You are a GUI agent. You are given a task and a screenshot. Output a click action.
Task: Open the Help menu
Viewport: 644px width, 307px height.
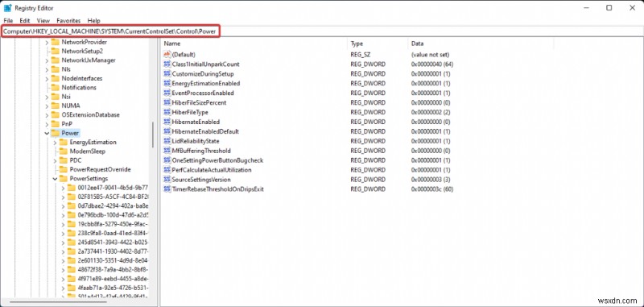[x=93, y=21]
